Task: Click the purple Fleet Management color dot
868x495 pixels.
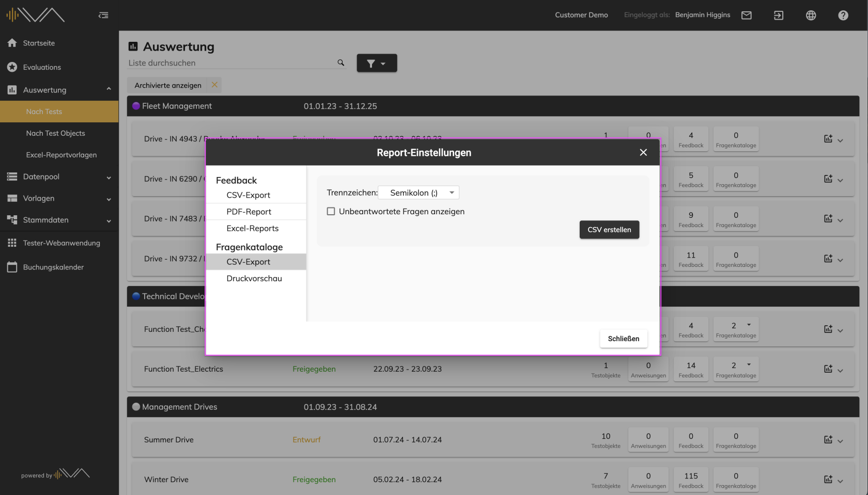Action: coord(136,106)
